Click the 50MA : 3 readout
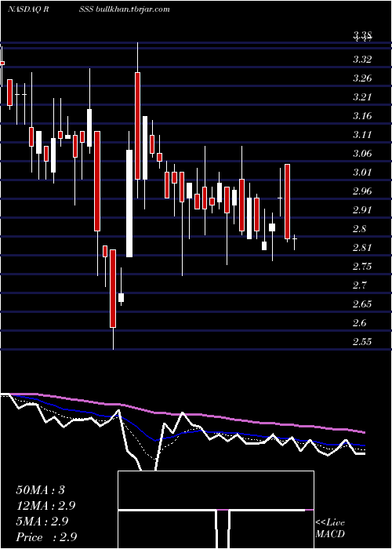 [x=41, y=490]
